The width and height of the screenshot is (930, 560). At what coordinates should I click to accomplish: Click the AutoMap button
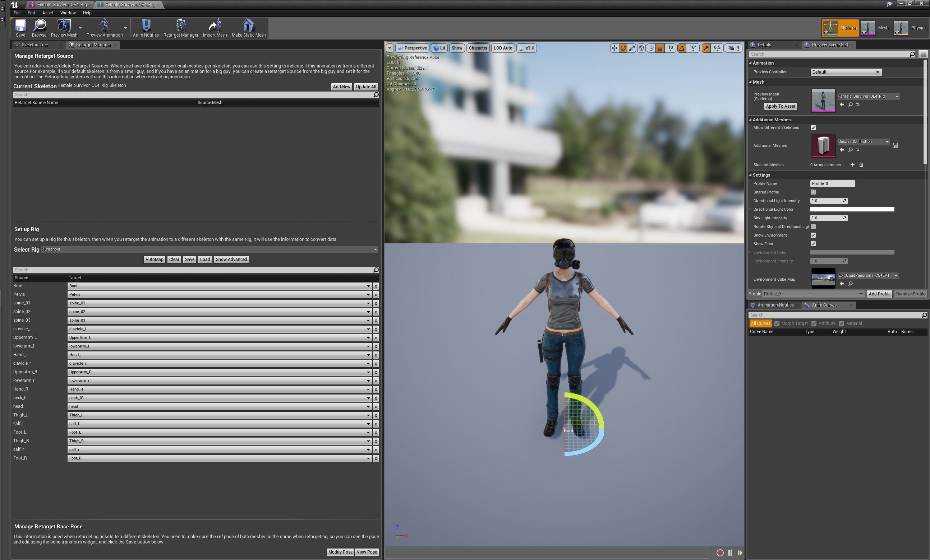click(154, 260)
